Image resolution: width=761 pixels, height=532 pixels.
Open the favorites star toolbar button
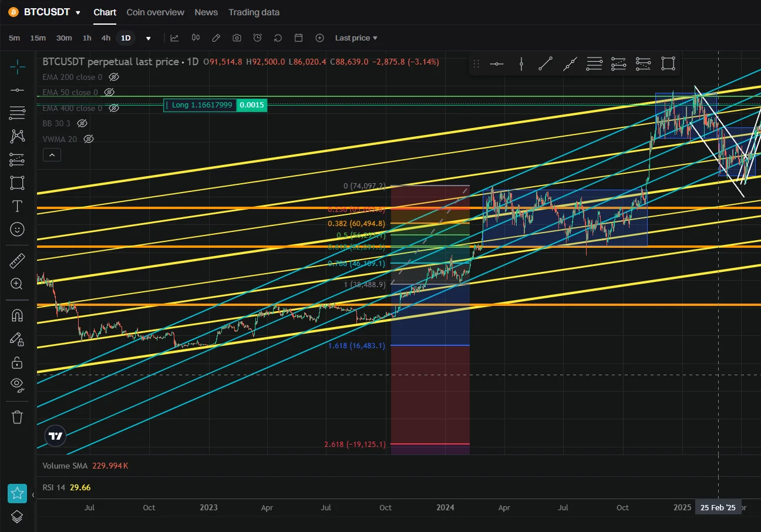[17, 494]
